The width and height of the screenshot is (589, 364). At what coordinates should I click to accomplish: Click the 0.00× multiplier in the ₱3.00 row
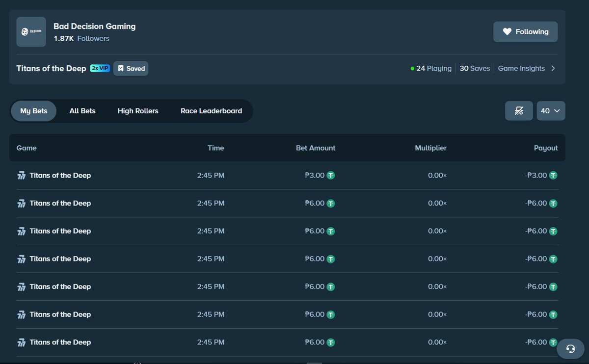click(x=437, y=175)
